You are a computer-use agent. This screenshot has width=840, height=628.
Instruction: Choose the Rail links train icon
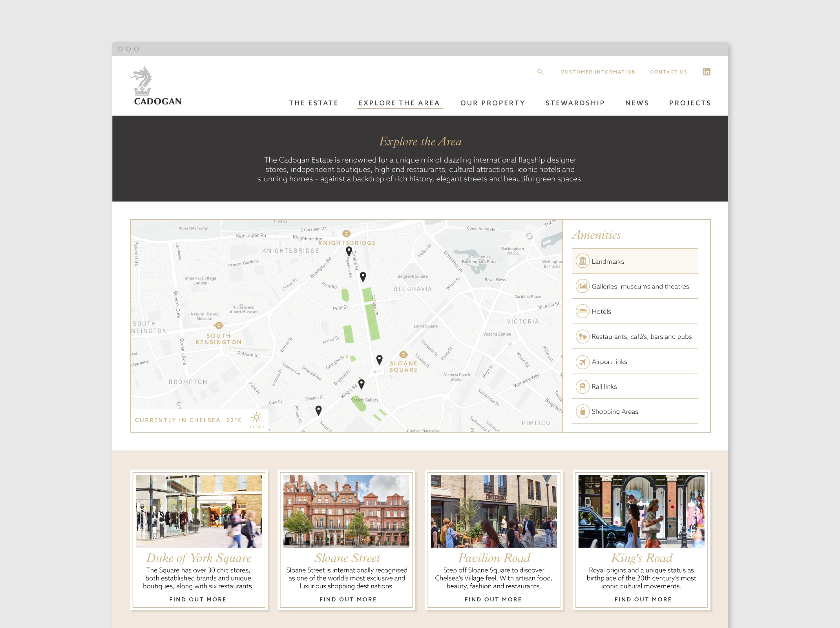[x=583, y=387]
